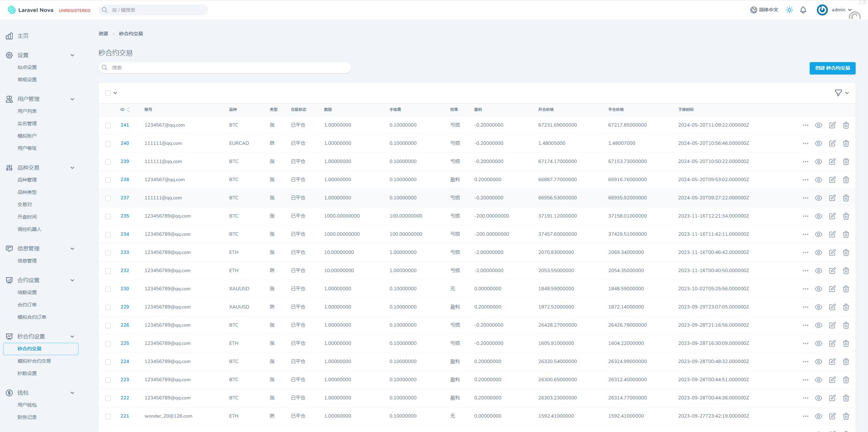Click the 创建 秒合约交易 button
This screenshot has width=868, height=432.
(x=832, y=68)
